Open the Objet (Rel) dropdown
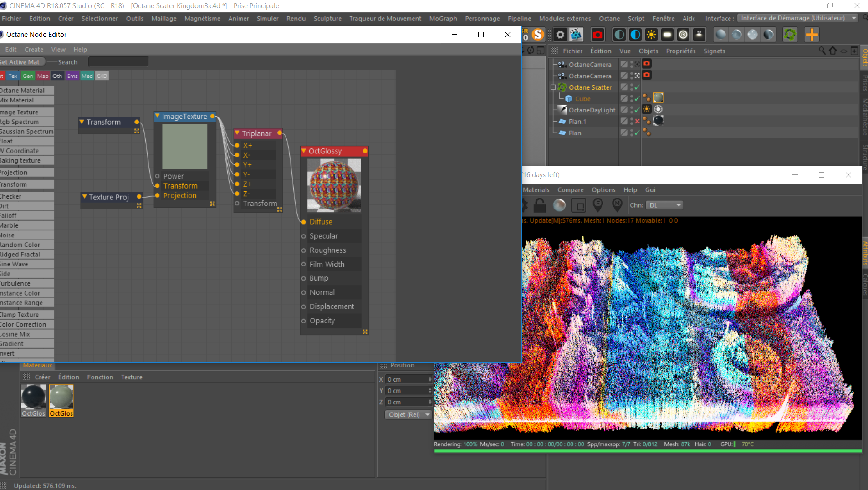The width and height of the screenshot is (868, 490). [408, 414]
